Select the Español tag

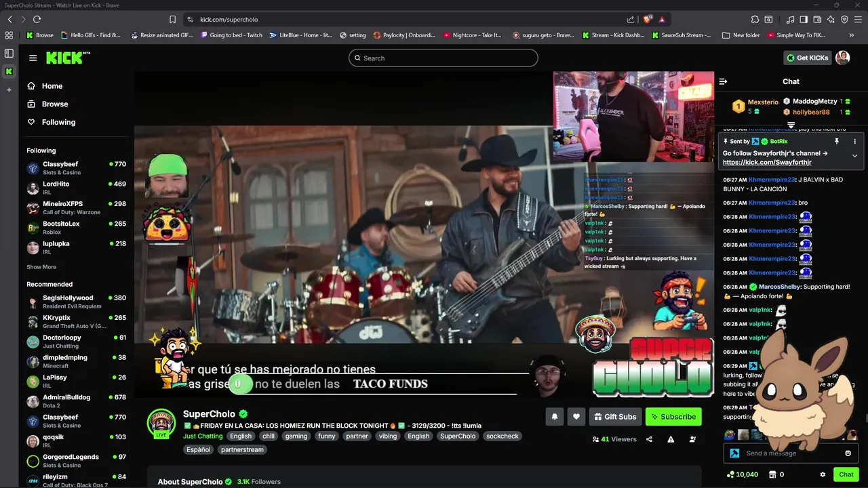pos(199,449)
